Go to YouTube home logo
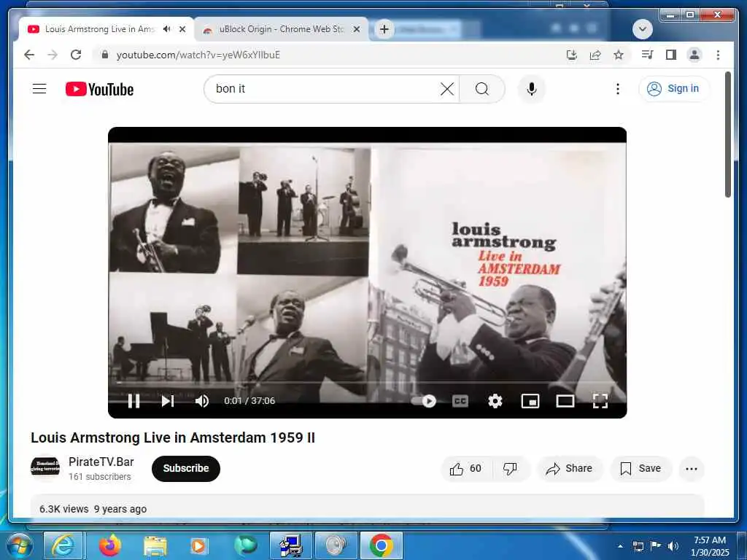Viewport: 747px width, 560px height. tap(99, 89)
